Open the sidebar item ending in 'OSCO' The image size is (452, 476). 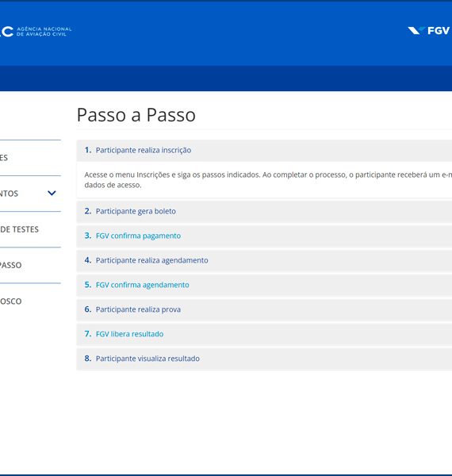[x=11, y=301]
